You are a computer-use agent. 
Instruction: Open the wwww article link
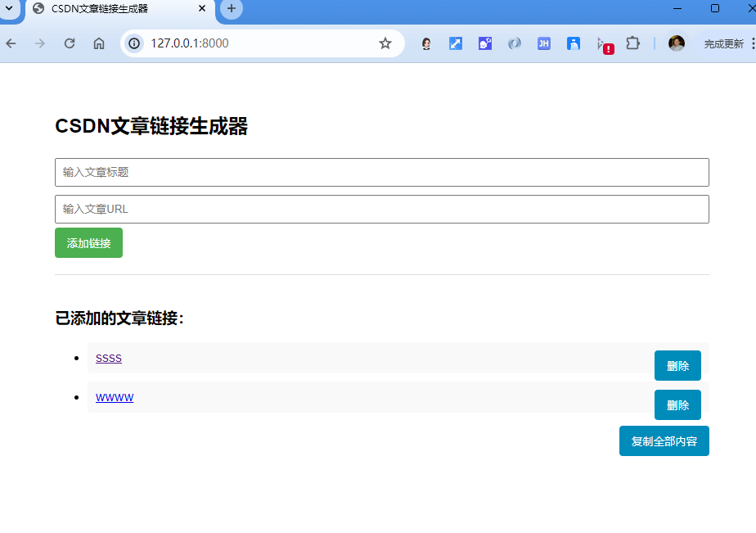click(x=115, y=397)
